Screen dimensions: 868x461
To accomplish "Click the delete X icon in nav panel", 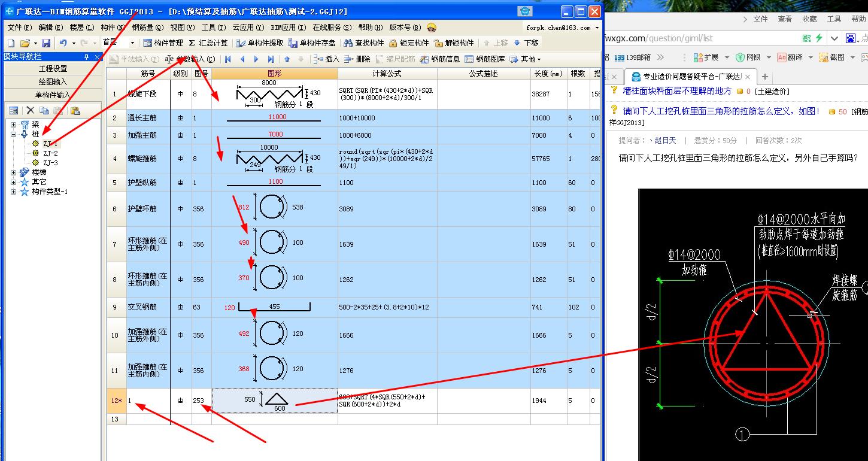I will tap(31, 111).
